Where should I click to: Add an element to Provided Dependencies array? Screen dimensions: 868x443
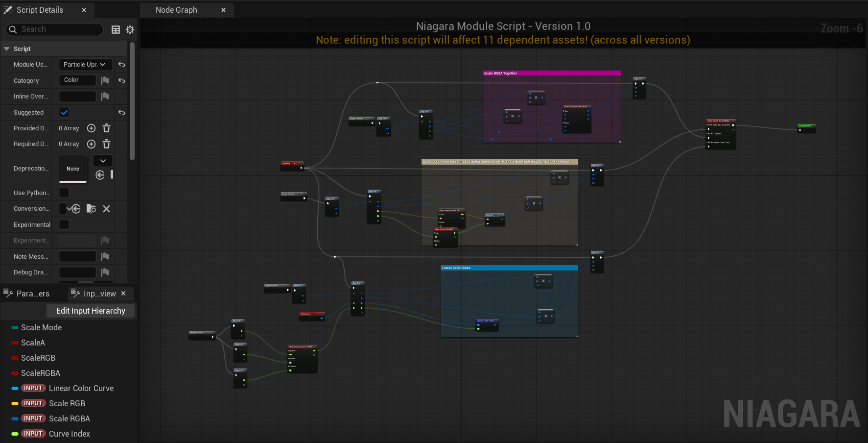click(91, 128)
